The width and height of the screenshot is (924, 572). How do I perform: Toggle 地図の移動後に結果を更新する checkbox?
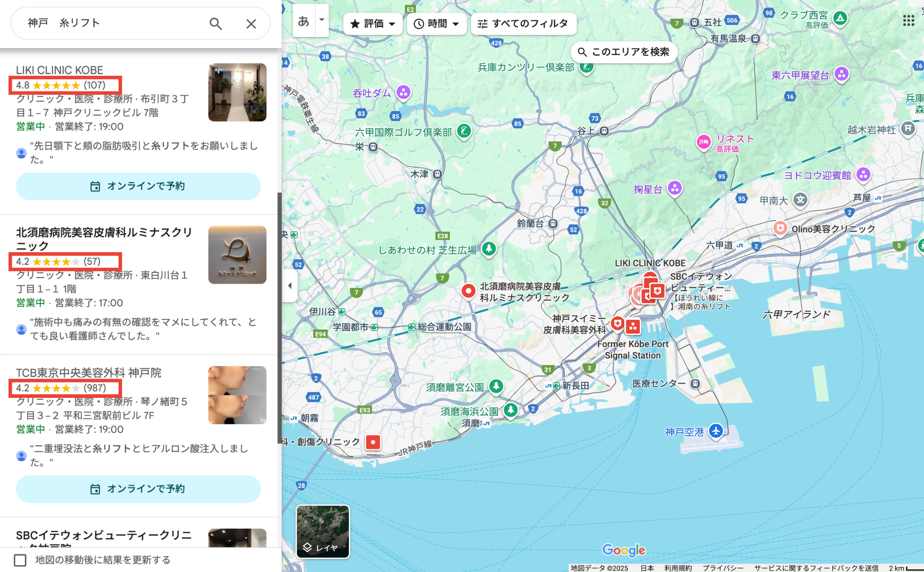[x=20, y=560]
